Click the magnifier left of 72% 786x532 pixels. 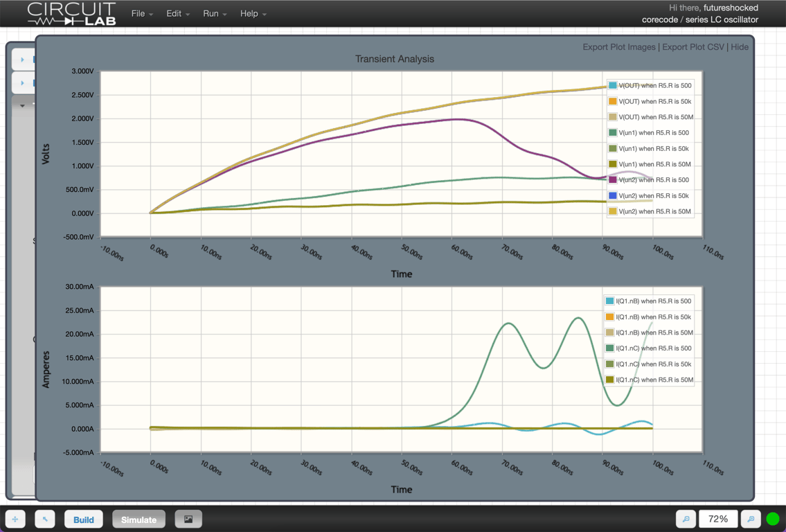[686, 519]
